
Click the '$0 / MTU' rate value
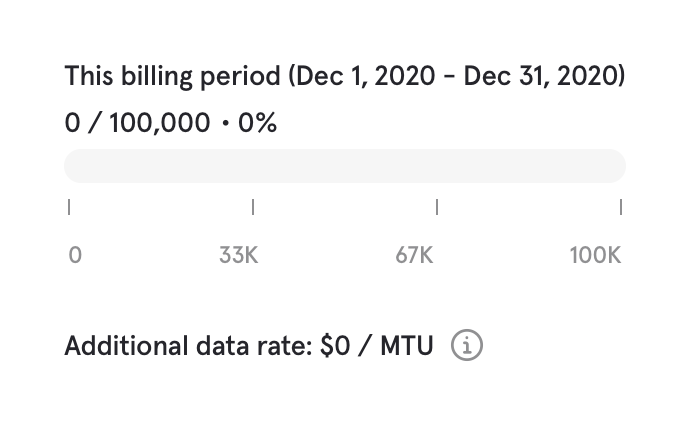point(377,347)
